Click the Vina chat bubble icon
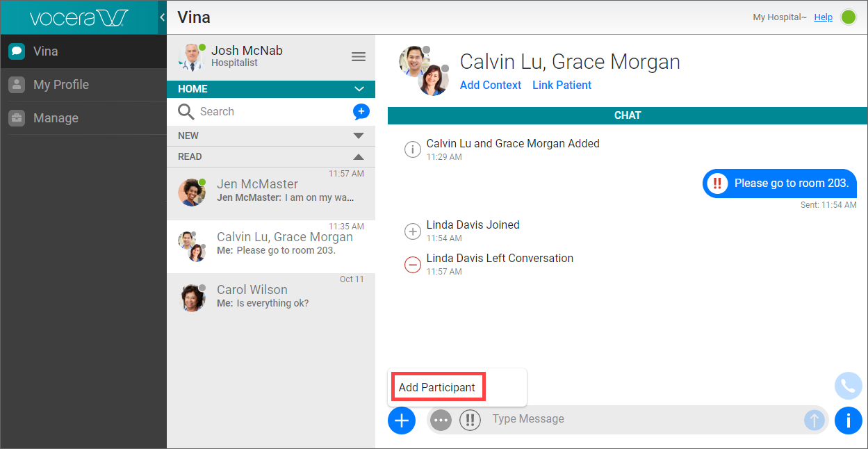This screenshot has width=868, height=449. [17, 51]
